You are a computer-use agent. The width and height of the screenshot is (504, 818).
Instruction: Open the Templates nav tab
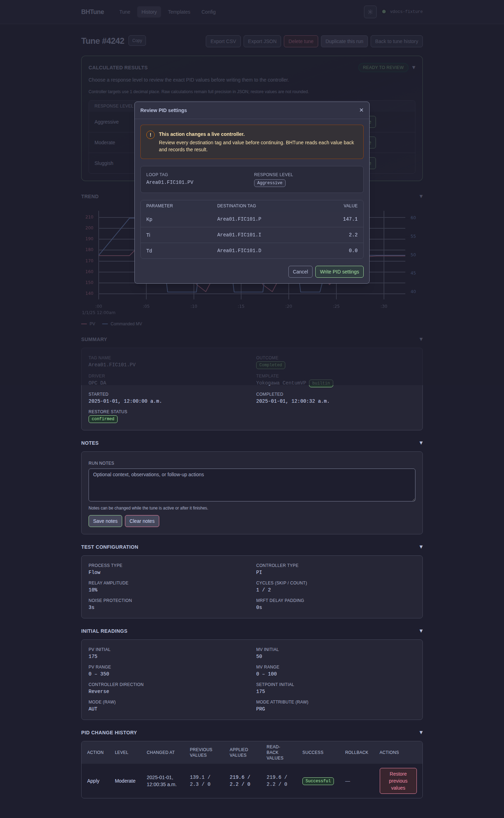[179, 12]
